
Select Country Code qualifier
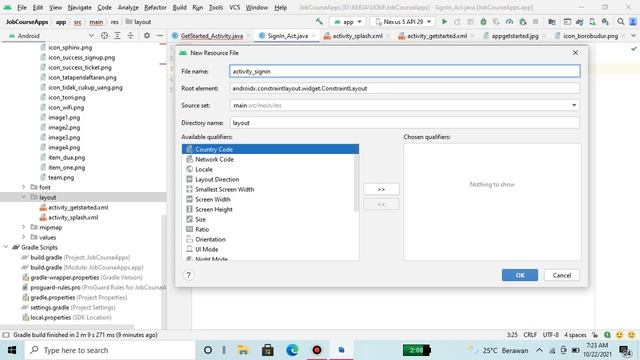tap(270, 149)
